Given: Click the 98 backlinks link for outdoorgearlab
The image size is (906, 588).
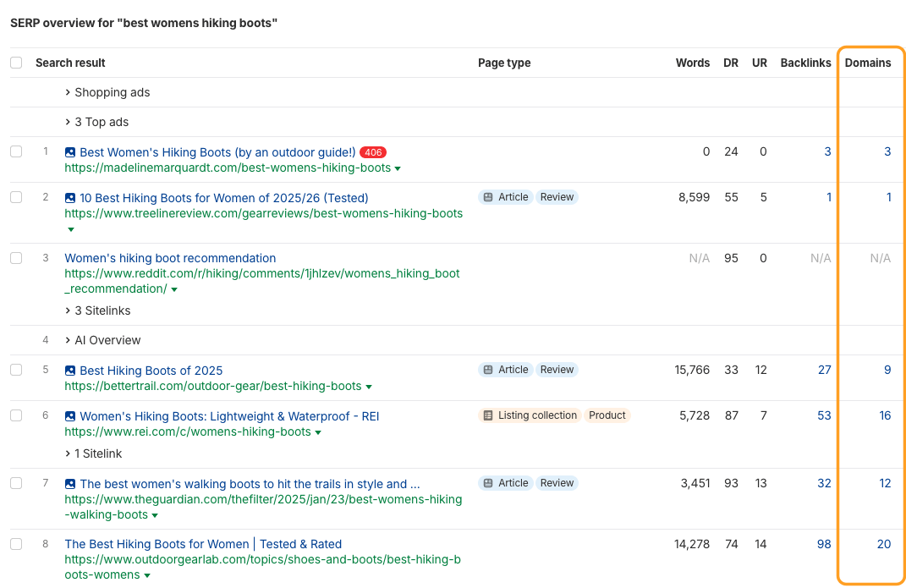Looking at the screenshot, I should coord(823,544).
